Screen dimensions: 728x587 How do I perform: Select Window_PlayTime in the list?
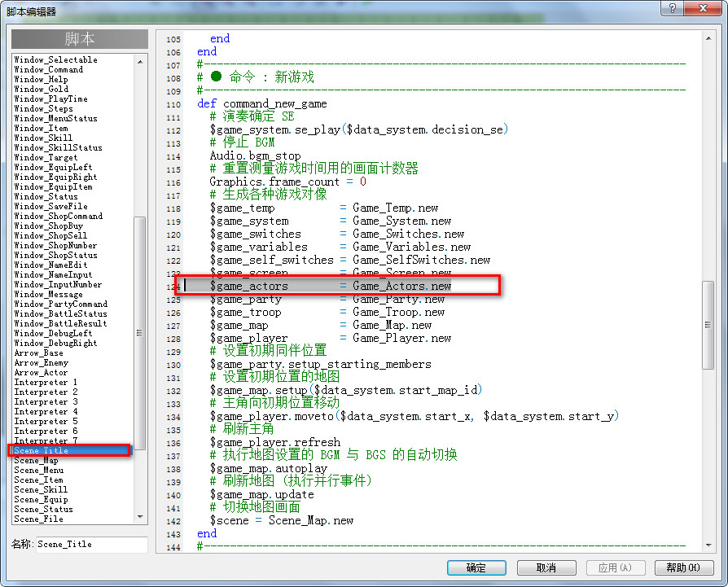point(50,99)
